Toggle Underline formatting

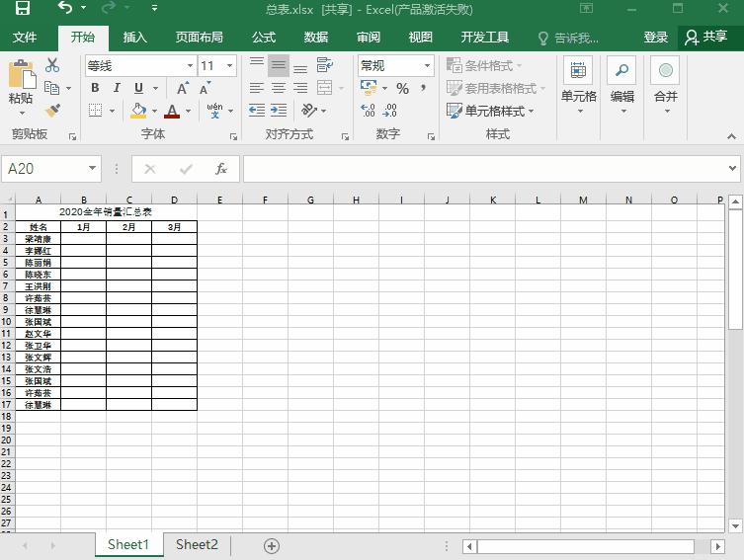(x=138, y=88)
